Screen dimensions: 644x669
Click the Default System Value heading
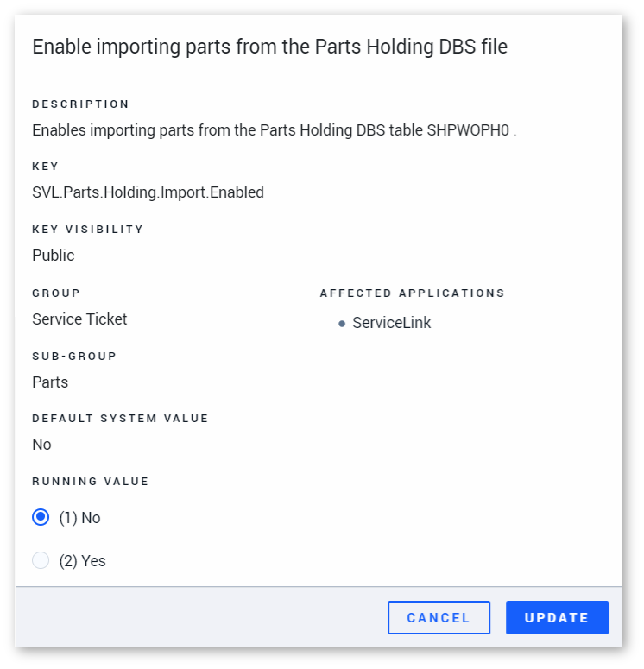point(120,418)
